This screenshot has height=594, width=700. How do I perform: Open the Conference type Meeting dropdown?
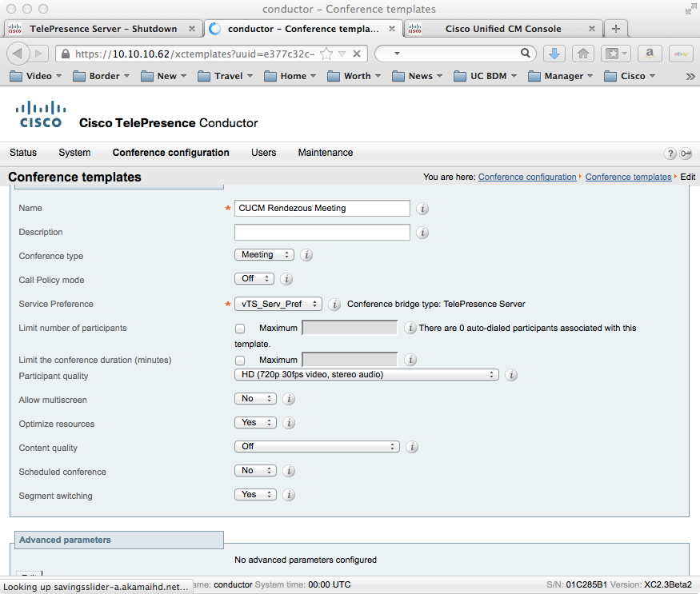click(264, 254)
